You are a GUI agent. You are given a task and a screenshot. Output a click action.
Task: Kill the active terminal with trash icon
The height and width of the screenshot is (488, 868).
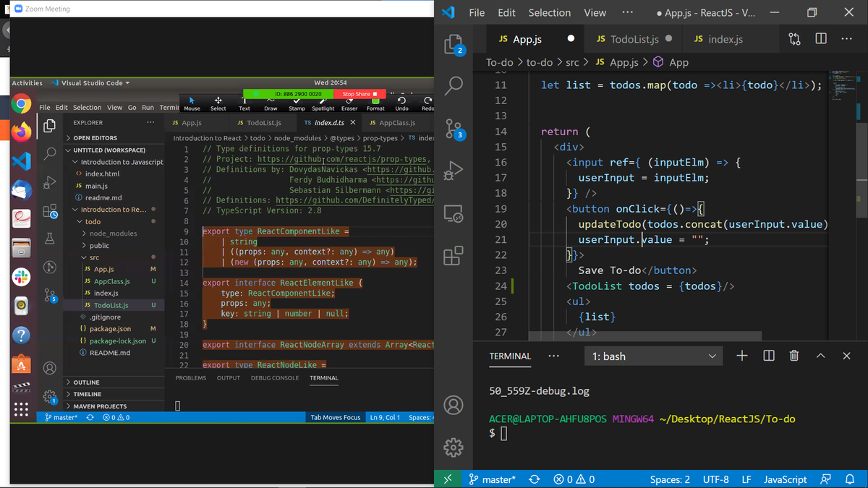[x=793, y=356]
